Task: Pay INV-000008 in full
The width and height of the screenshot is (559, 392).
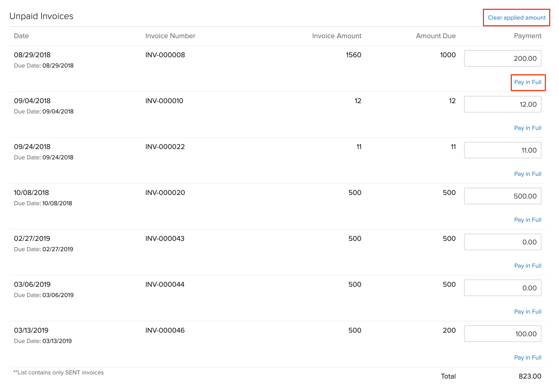Action: point(528,82)
